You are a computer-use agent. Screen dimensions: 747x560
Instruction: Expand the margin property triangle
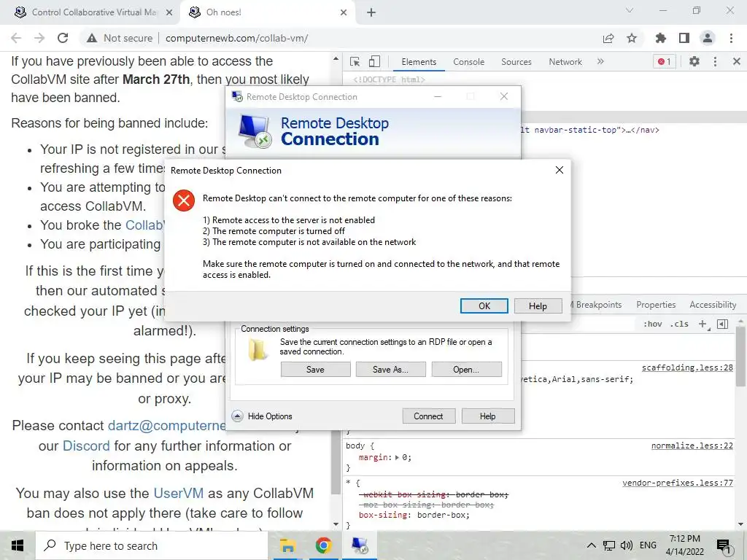pos(398,458)
